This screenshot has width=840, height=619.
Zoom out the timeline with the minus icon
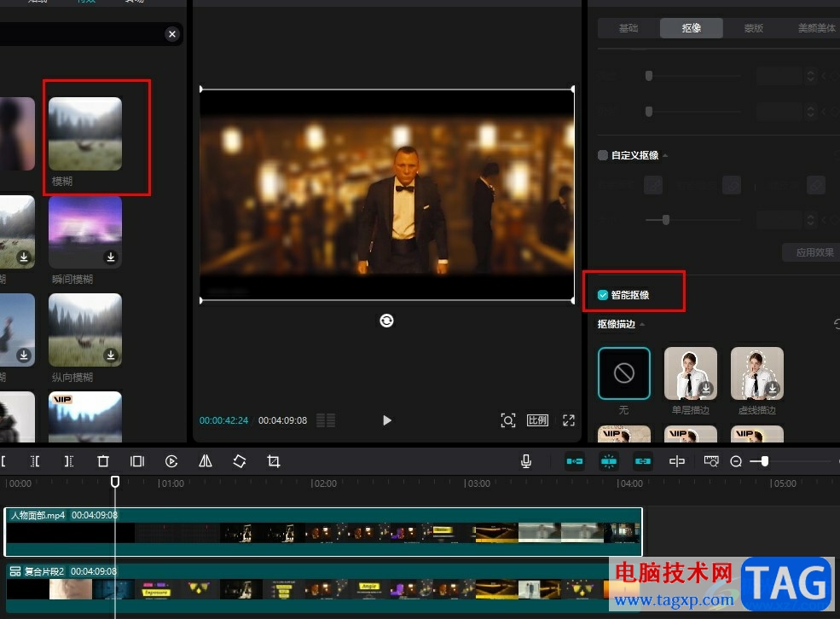tap(736, 461)
